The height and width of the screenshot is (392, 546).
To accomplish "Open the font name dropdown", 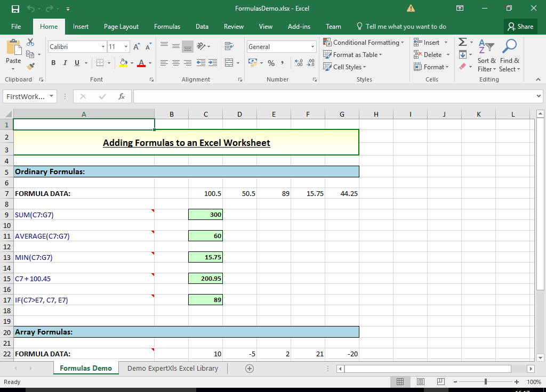I will coord(105,46).
